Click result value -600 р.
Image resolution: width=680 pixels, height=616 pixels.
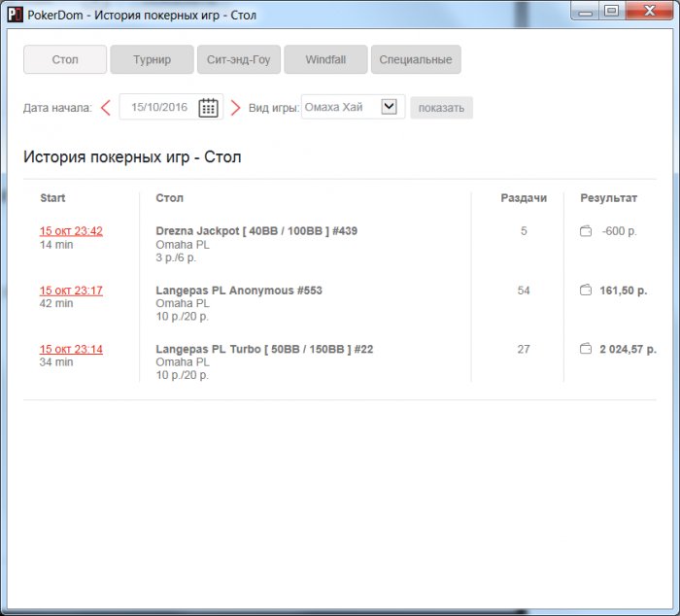point(619,231)
